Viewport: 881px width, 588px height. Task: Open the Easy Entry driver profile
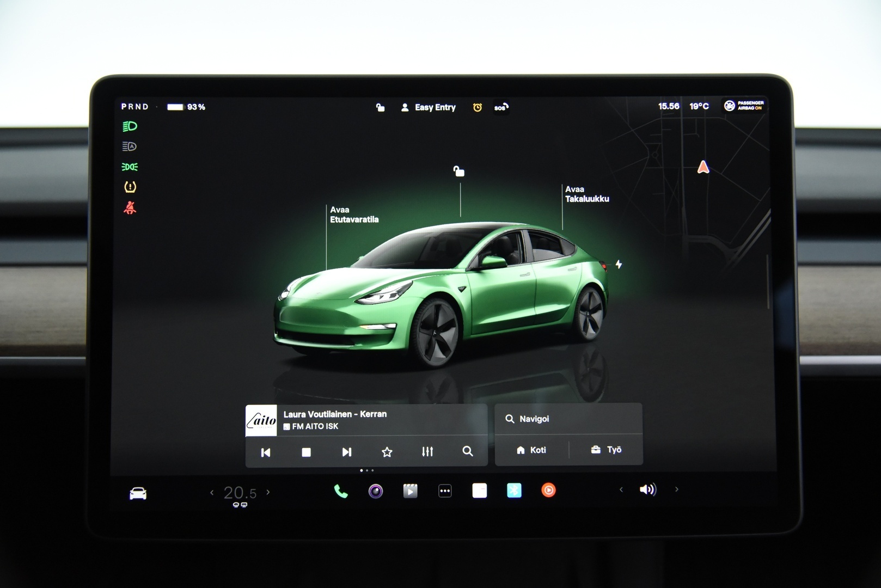(x=429, y=107)
